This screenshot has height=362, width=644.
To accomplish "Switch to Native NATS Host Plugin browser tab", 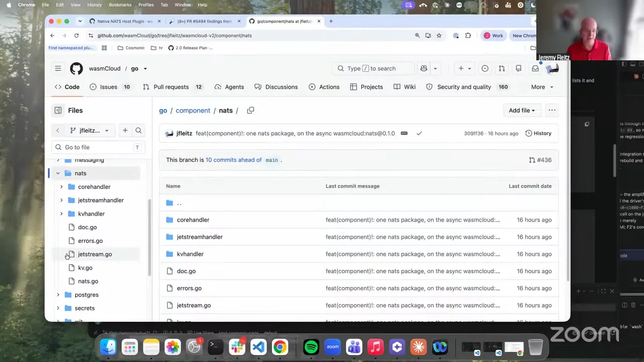I will [125, 21].
